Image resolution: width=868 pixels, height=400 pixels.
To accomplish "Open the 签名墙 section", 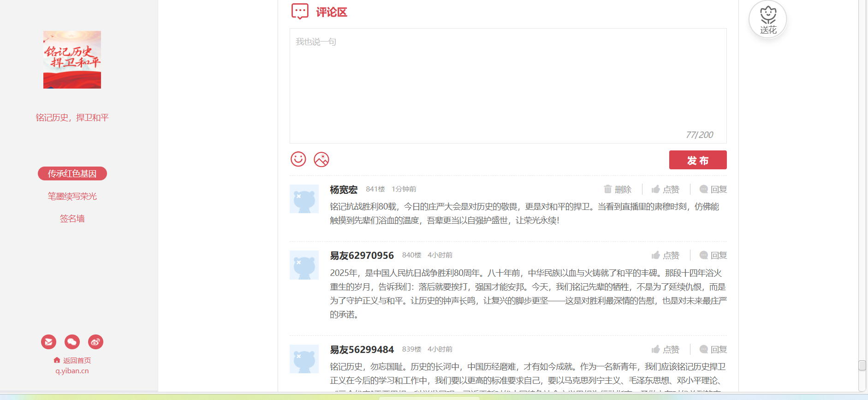I will pyautogui.click(x=72, y=218).
